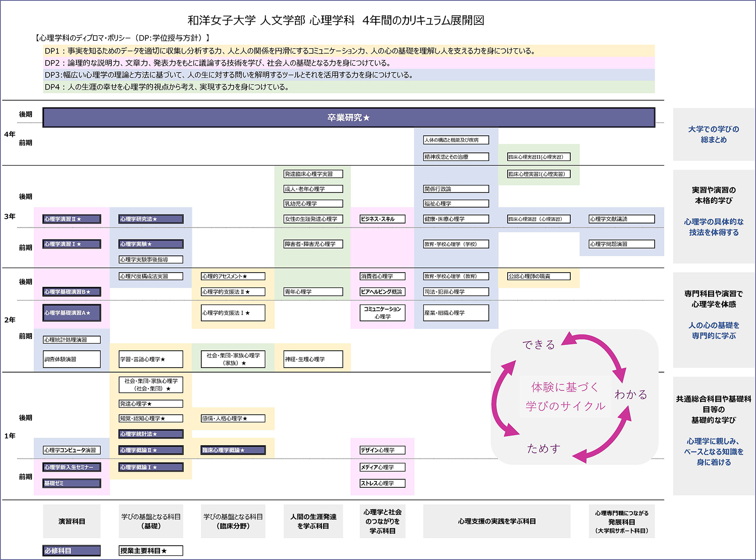This screenshot has height=560, width=756.
Task: Click the 心理学概論I★ box
Action: click(151, 467)
